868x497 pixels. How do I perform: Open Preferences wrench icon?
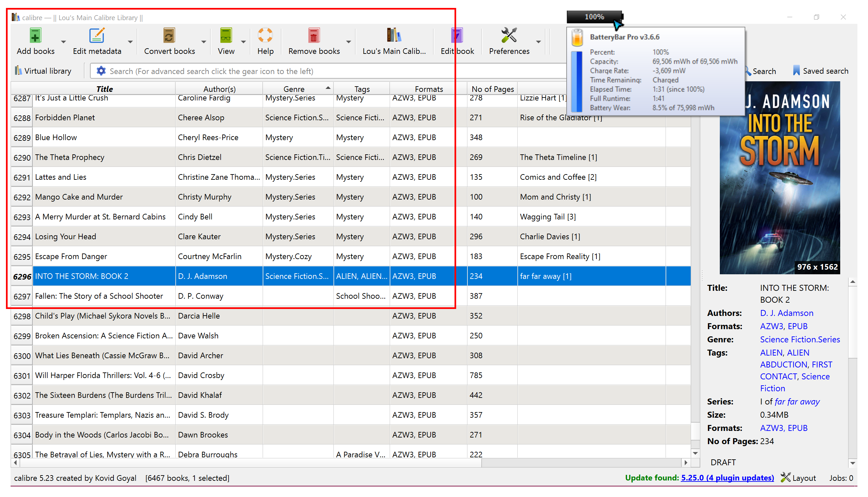point(509,36)
